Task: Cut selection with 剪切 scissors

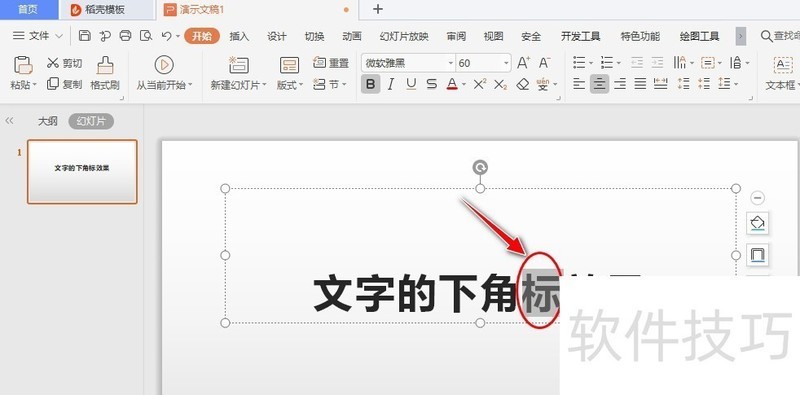Action: (64, 63)
